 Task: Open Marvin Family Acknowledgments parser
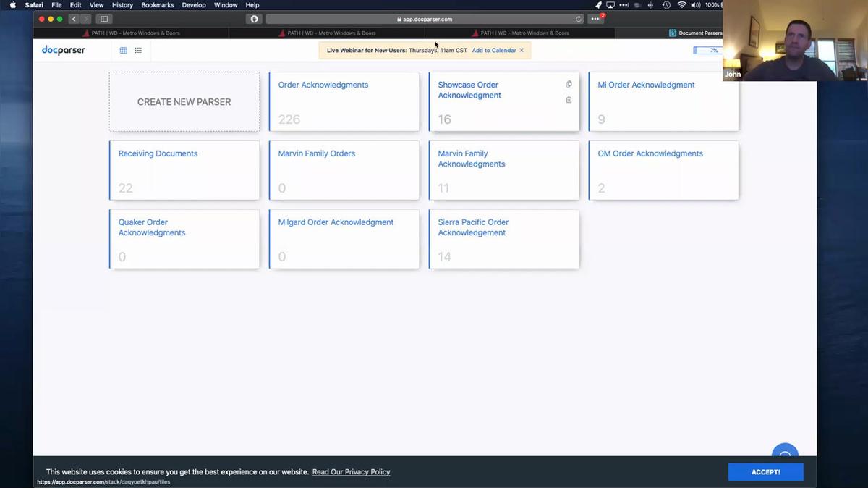tap(472, 159)
